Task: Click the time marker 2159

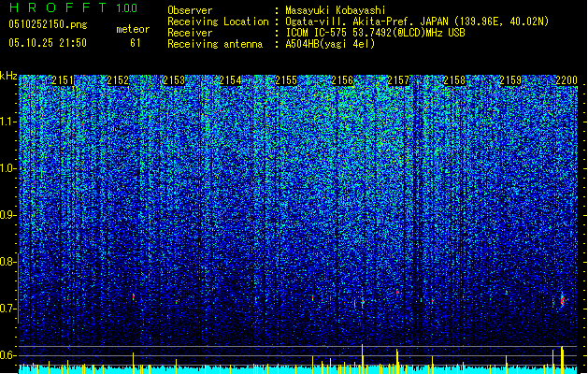Action: pyautogui.click(x=510, y=80)
